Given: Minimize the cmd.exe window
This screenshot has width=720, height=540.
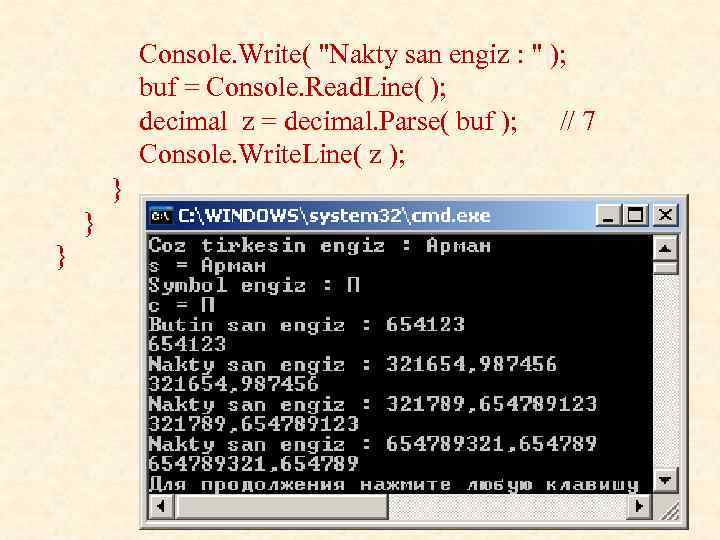Looking at the screenshot, I should click(x=608, y=215).
